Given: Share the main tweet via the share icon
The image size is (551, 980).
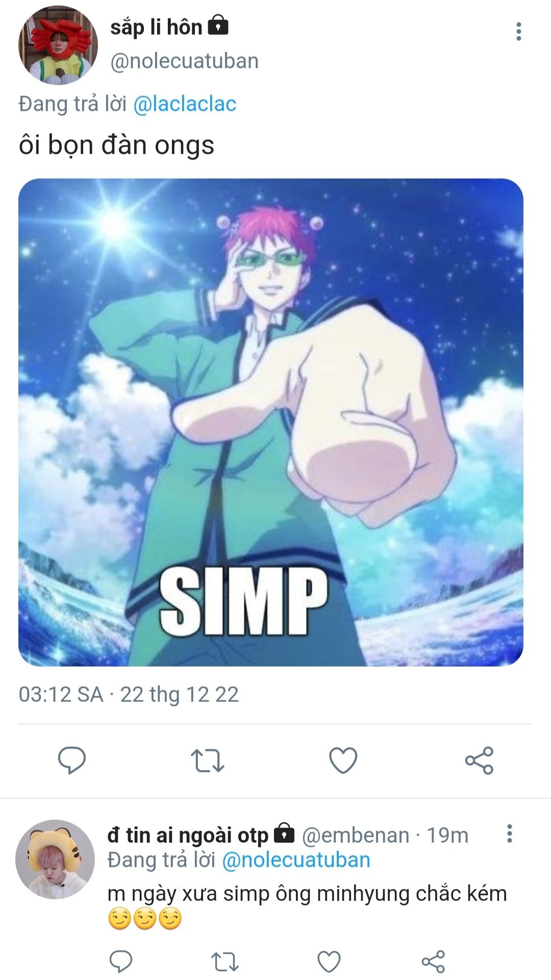Looking at the screenshot, I should [479, 760].
